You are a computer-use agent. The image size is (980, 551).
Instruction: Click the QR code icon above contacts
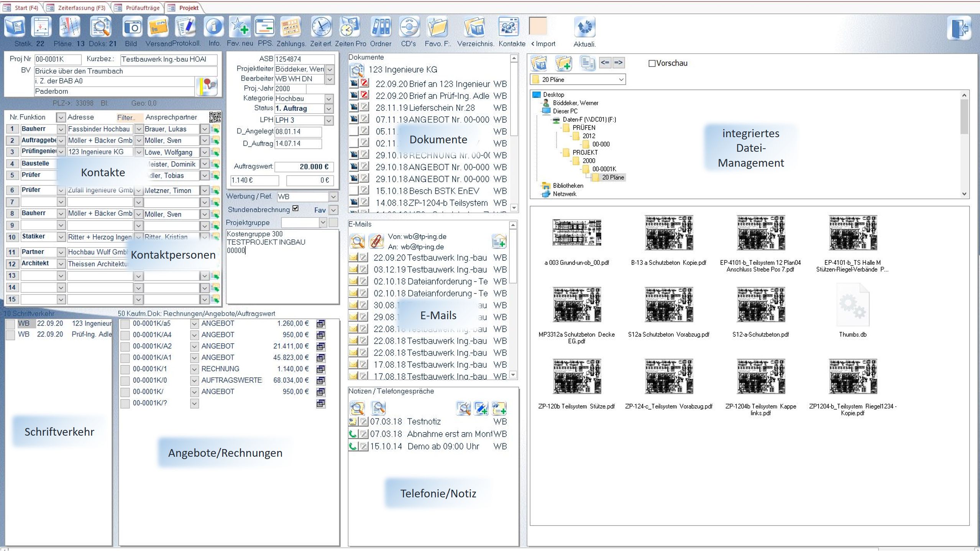[215, 117]
